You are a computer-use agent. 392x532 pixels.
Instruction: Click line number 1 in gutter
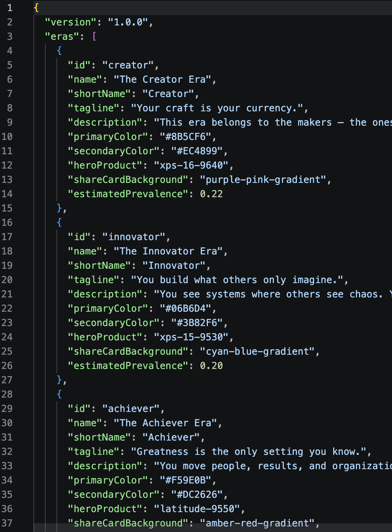(10, 8)
